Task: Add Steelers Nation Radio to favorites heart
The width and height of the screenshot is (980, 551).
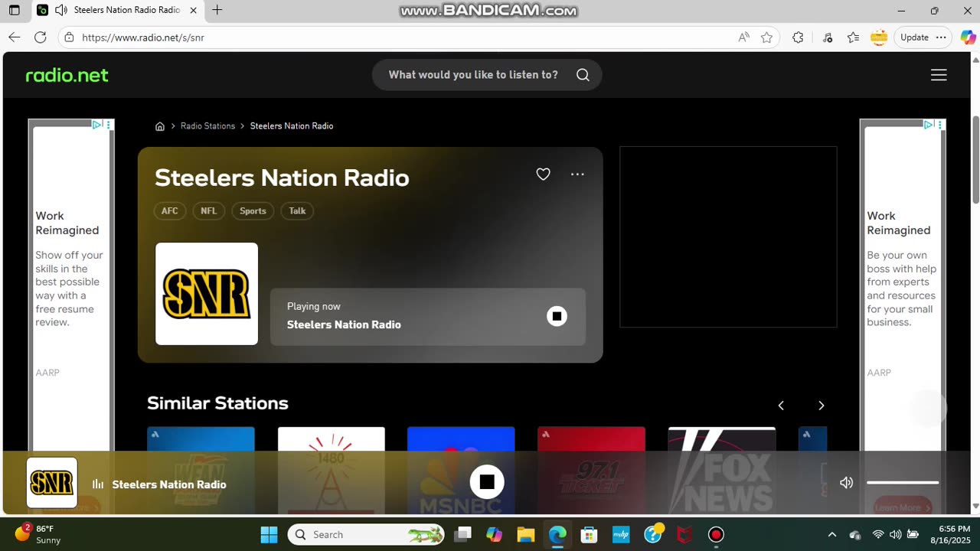Action: click(x=543, y=174)
